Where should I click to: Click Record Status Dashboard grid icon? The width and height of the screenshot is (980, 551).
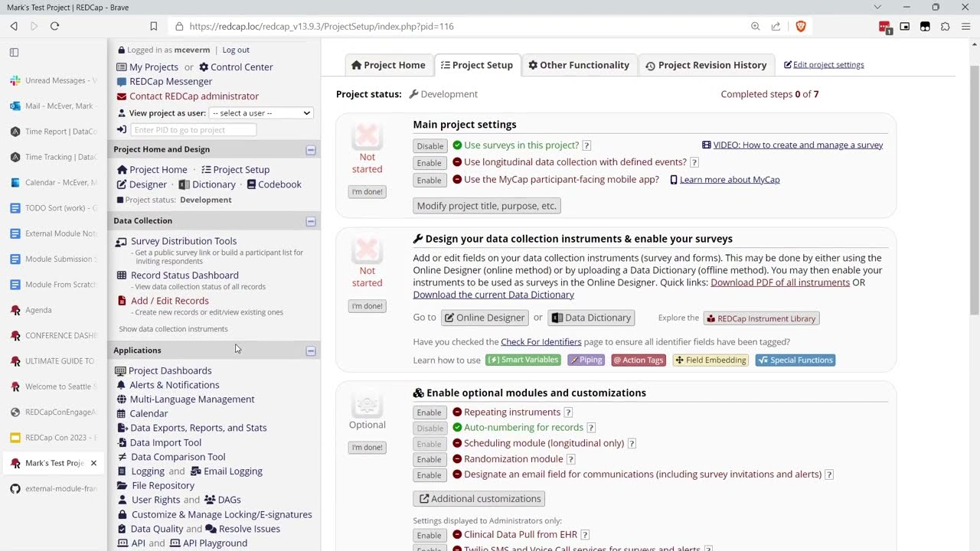[122, 275]
